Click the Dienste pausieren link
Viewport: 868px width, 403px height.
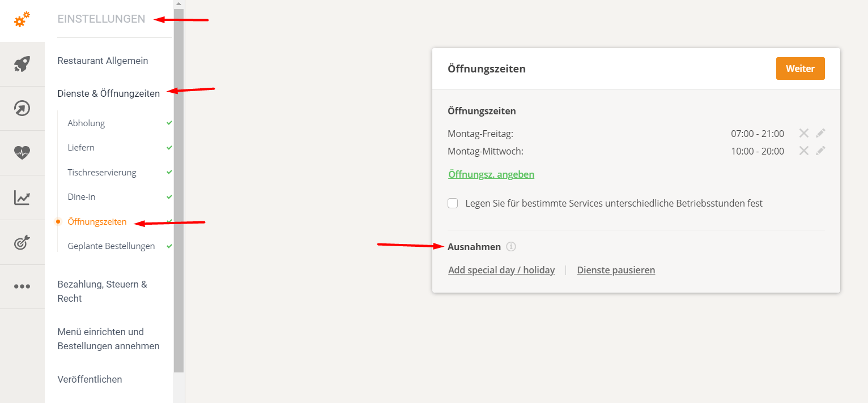pyautogui.click(x=616, y=270)
